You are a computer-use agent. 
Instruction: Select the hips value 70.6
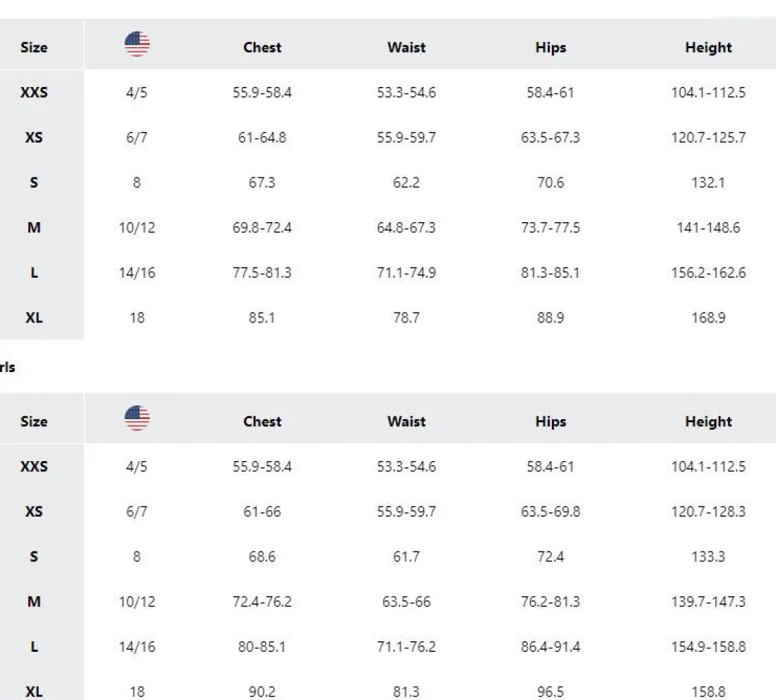551,183
